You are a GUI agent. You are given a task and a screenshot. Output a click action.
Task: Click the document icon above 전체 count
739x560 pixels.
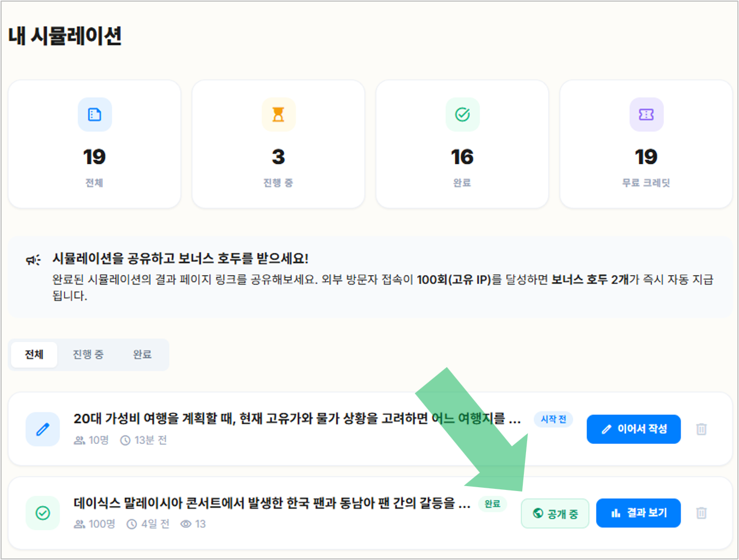pyautogui.click(x=95, y=114)
